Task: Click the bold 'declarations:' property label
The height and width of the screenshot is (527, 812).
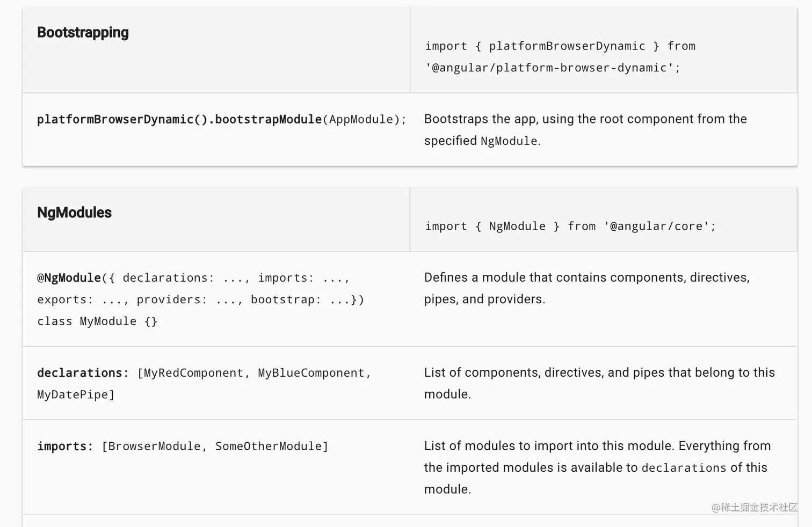Action: pos(83,373)
